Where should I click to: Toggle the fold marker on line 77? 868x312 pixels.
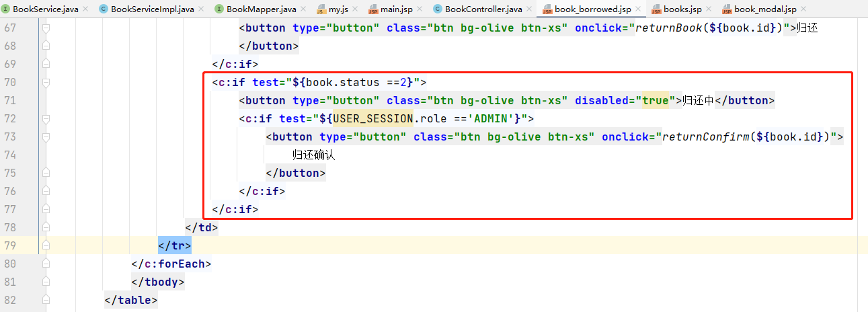(x=46, y=209)
